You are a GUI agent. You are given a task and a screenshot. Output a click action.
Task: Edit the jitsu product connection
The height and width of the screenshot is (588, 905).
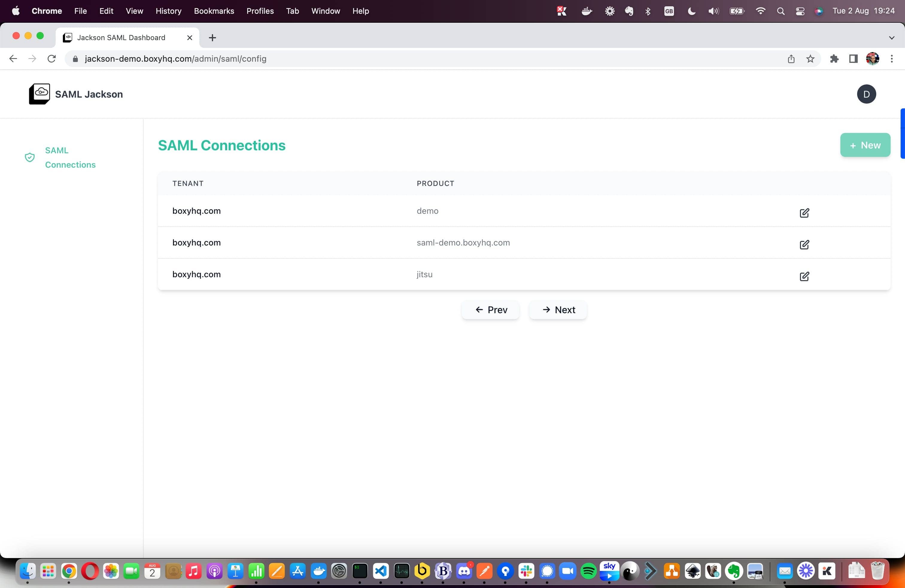[804, 277]
